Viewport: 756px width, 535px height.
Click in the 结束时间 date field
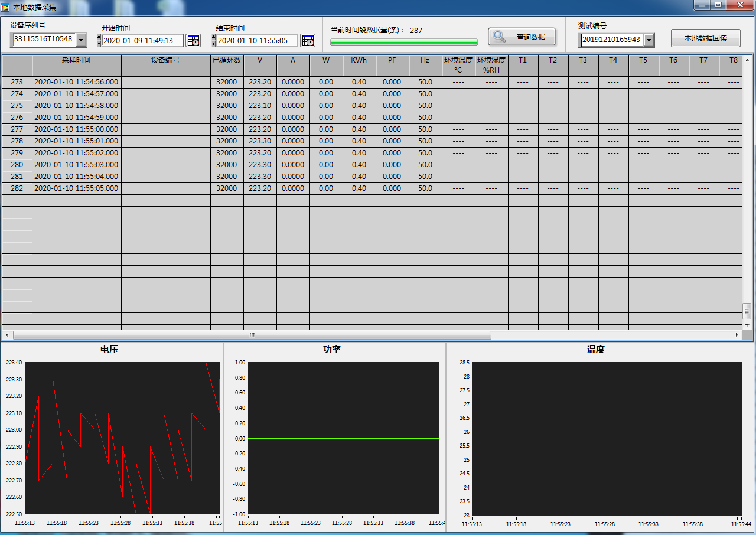257,41
